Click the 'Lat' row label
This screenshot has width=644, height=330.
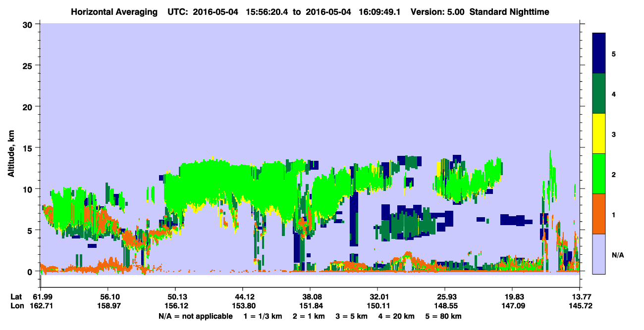[x=16, y=296]
